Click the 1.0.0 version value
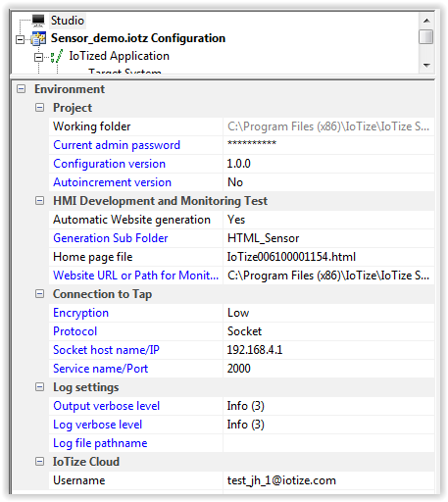The height and width of the screenshot is (502, 448). point(328,164)
